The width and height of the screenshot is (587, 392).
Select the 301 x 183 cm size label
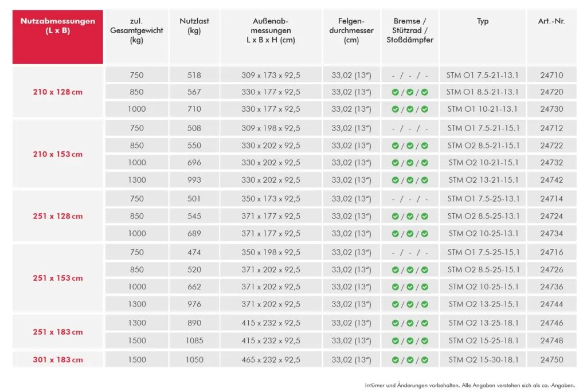(58, 360)
